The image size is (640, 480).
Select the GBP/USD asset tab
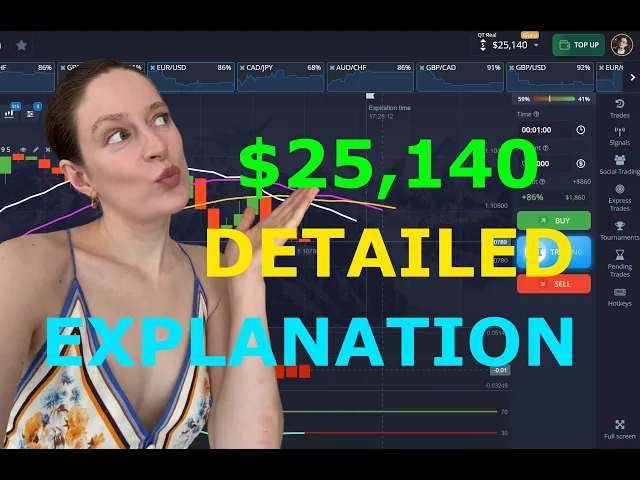click(550, 76)
